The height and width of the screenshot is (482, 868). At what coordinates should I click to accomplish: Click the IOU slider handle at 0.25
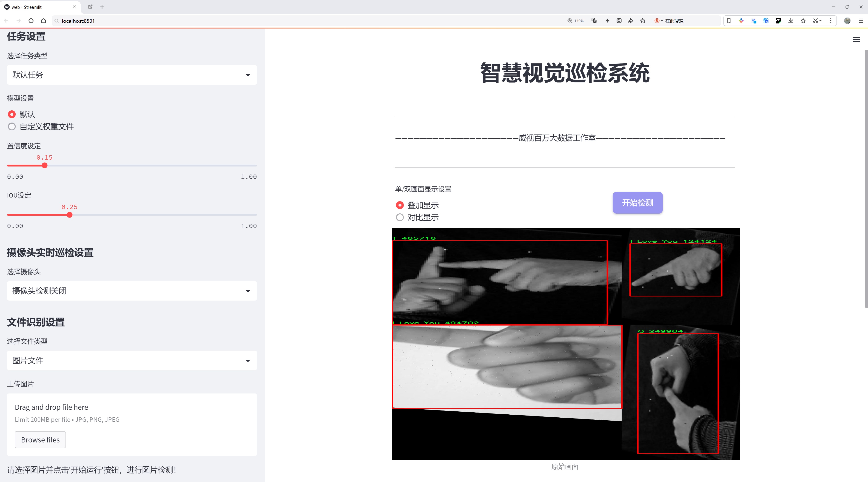pos(69,215)
